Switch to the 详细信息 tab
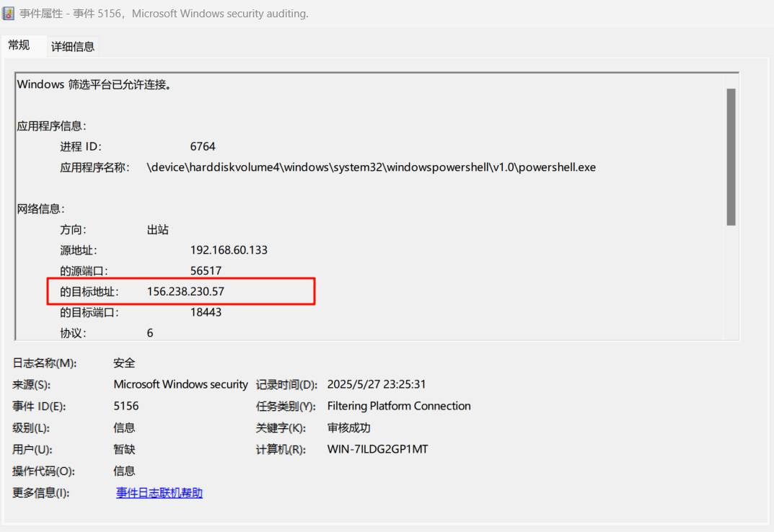This screenshot has width=774, height=532. tap(72, 47)
